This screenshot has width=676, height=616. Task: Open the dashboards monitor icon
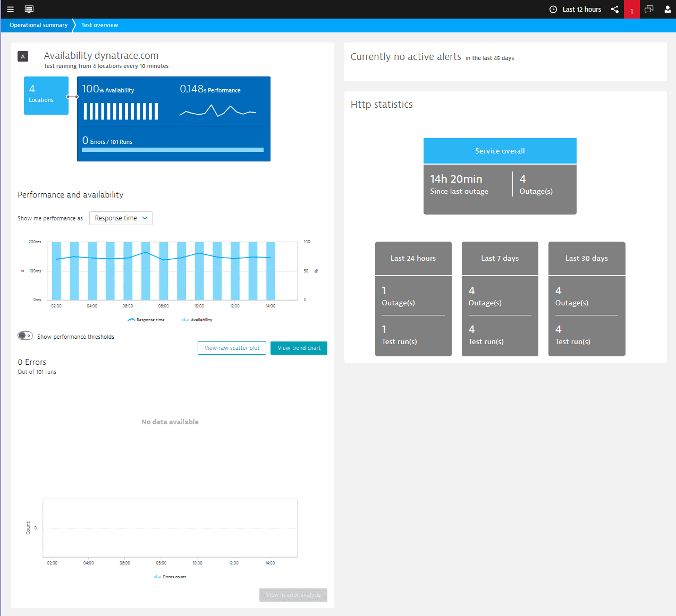coord(29,9)
